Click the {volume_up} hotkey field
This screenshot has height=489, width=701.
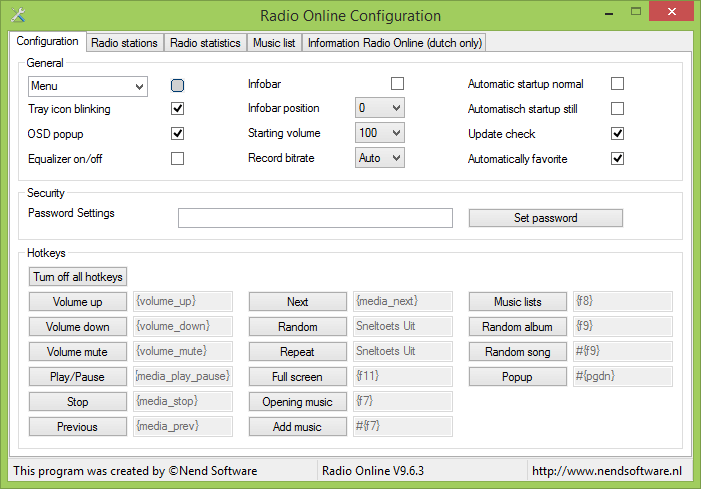click(183, 301)
